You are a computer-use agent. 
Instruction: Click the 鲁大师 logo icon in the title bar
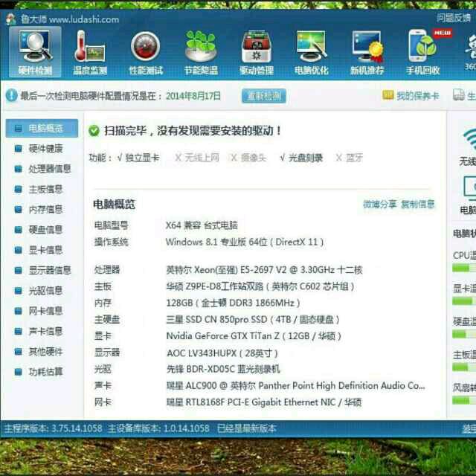pos(11,19)
